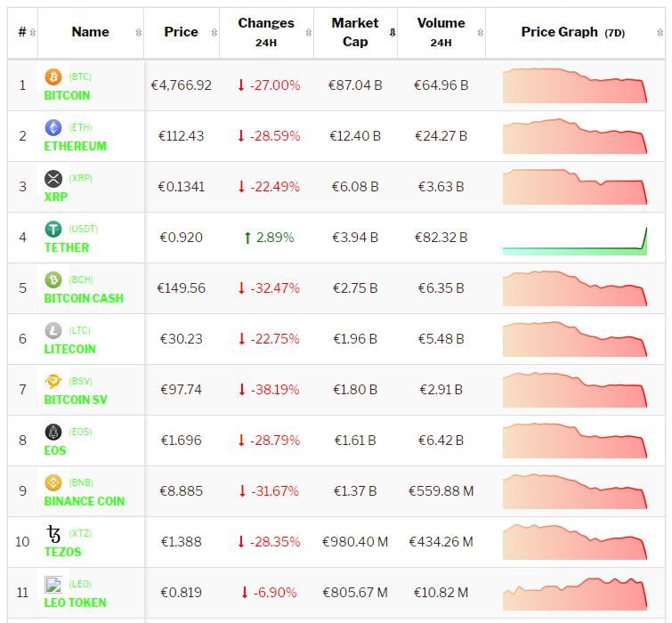Sort by Changes 24H column header
This screenshot has width=672, height=623.
(x=265, y=32)
